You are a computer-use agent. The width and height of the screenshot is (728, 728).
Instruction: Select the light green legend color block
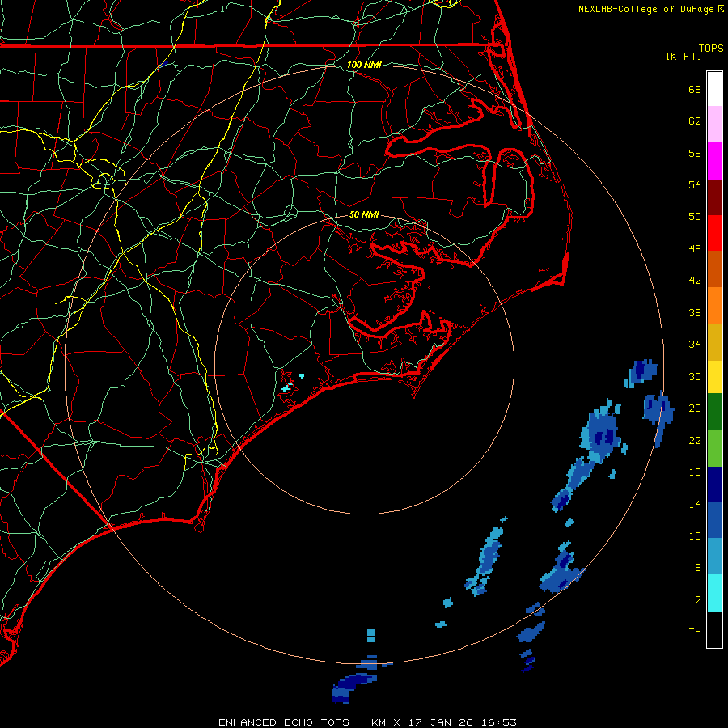(714, 448)
